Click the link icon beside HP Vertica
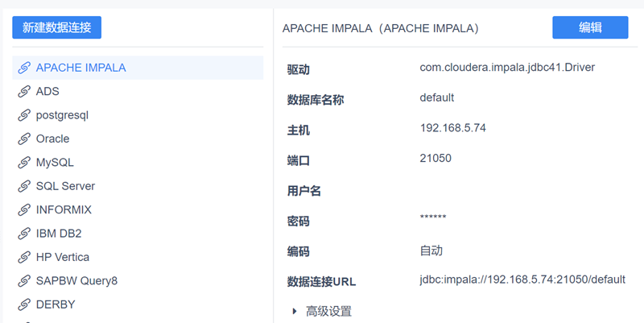The image size is (644, 323). (24, 258)
